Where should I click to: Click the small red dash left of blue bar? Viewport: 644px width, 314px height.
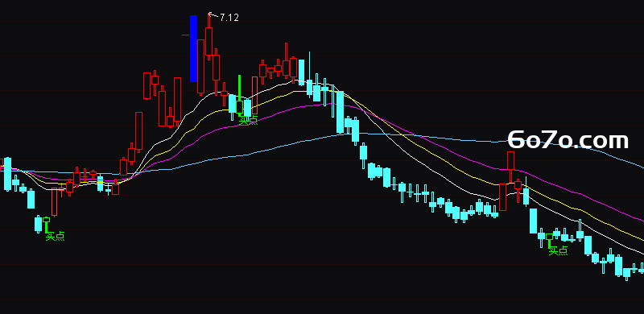click(186, 35)
